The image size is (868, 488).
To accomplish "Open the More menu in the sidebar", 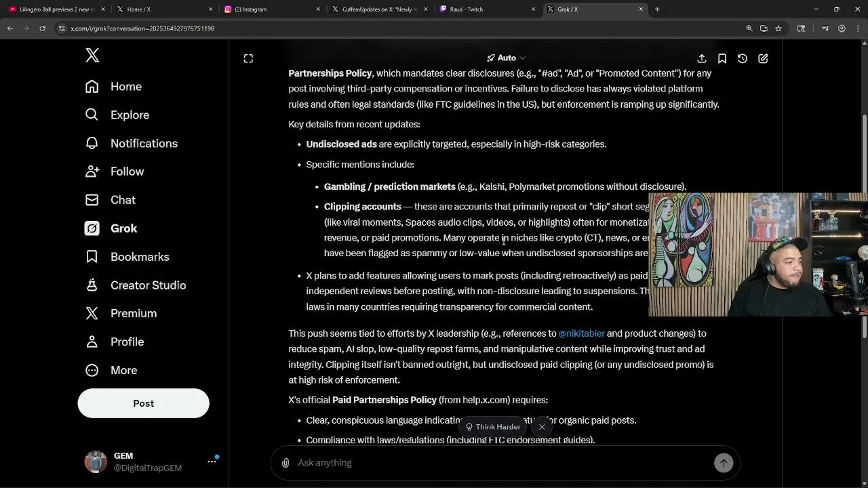I will click(x=111, y=370).
